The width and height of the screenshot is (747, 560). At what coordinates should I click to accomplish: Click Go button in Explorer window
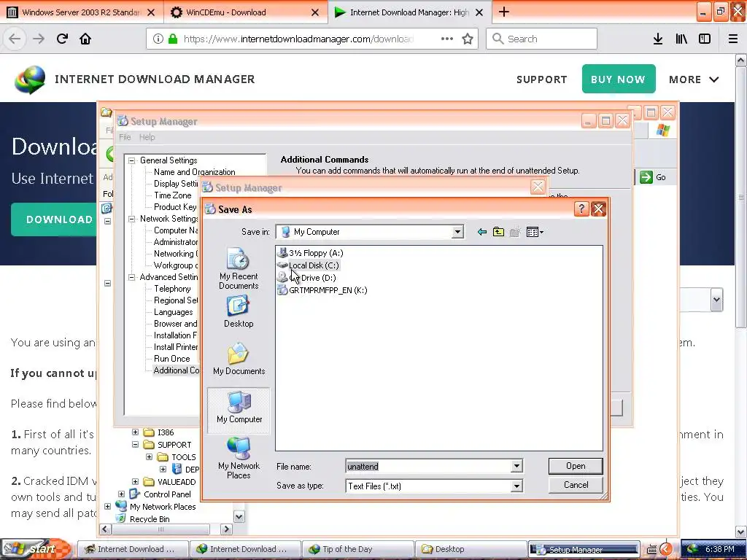tap(653, 177)
